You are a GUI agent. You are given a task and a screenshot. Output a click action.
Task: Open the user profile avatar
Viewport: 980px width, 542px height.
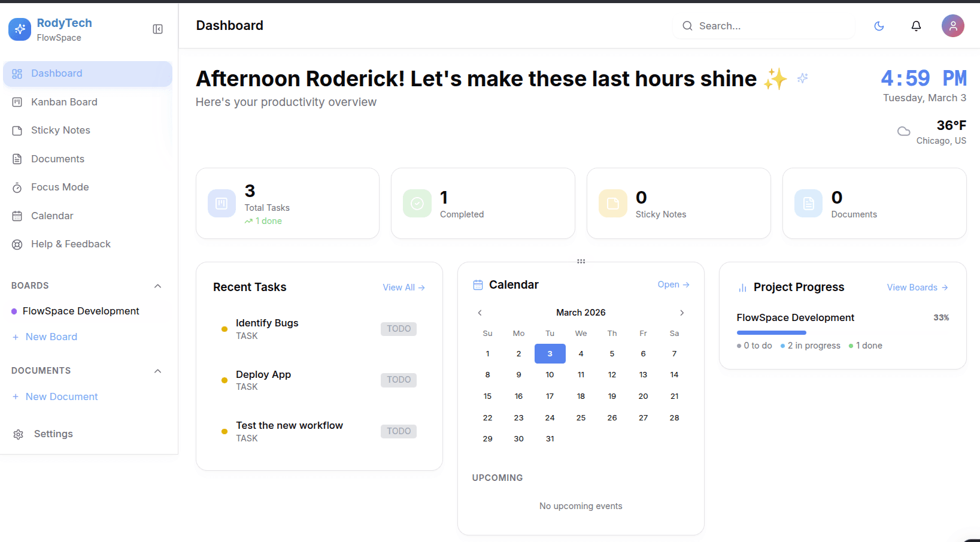pos(952,26)
